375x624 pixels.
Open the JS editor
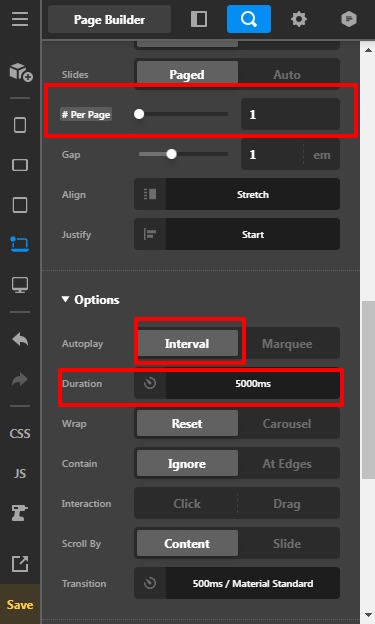click(20, 473)
